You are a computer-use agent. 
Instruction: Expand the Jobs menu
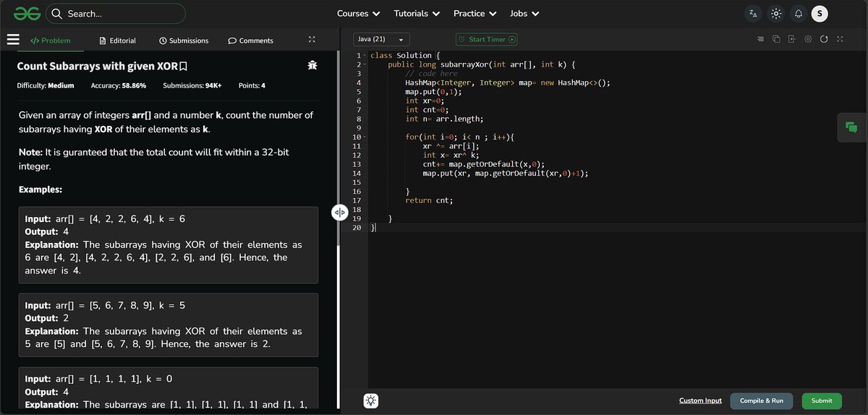tap(524, 13)
